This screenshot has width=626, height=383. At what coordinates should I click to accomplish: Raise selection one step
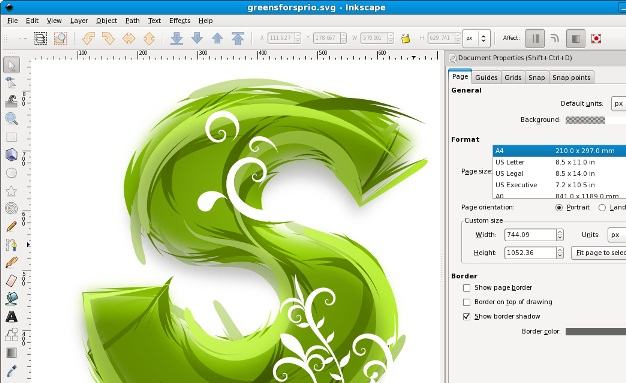point(217,38)
